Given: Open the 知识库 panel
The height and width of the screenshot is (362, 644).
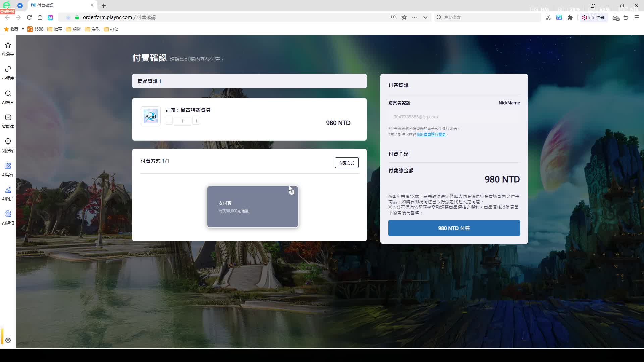Looking at the screenshot, I should (8, 144).
